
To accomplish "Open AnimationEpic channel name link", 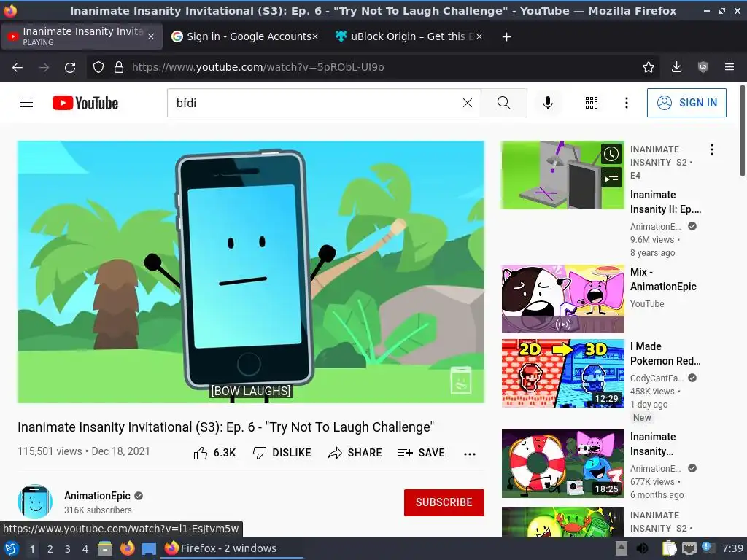I will (97, 496).
